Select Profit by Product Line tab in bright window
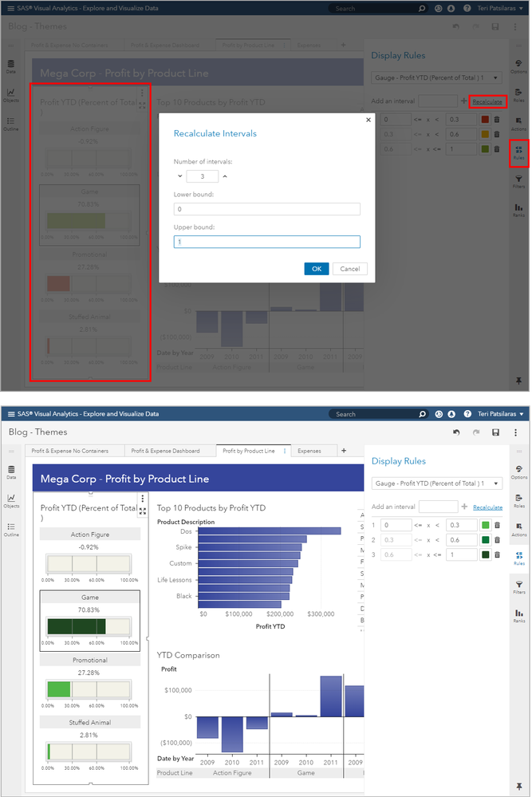 [x=249, y=451]
